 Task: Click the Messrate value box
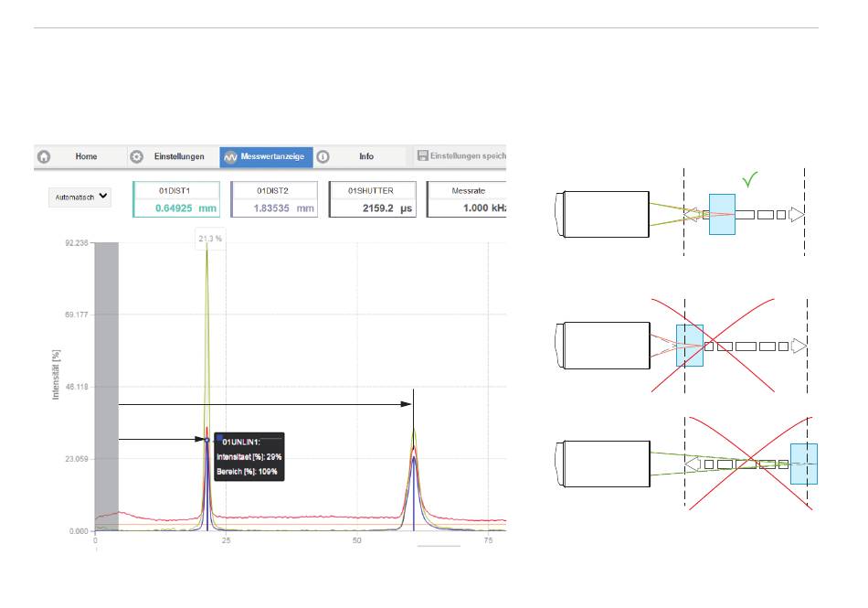point(466,199)
